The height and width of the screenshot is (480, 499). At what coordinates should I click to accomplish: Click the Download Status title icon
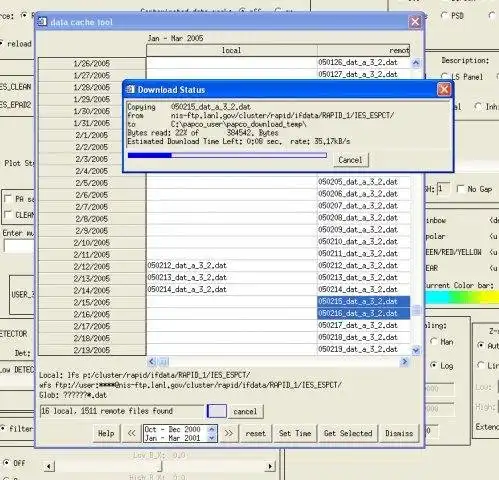(130, 90)
